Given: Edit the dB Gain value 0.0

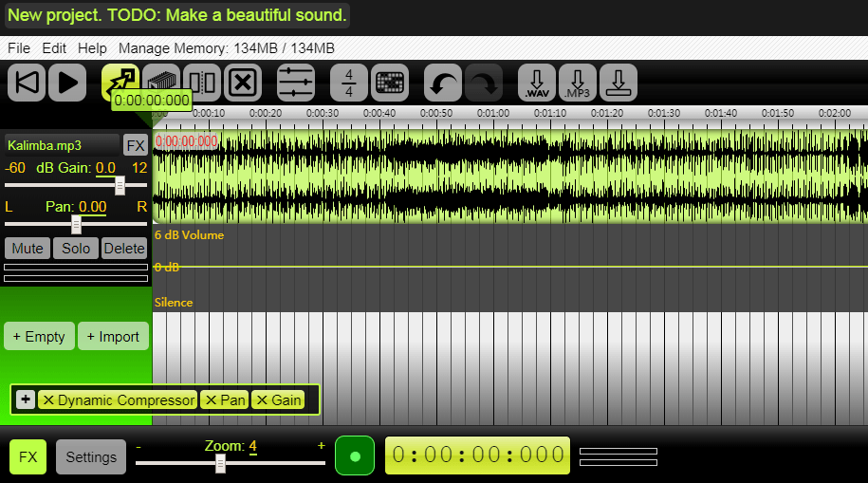Looking at the screenshot, I should (x=105, y=168).
